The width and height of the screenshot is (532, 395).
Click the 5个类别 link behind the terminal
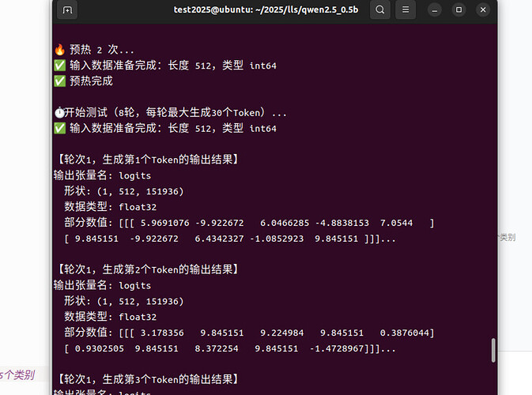[x=17, y=374]
